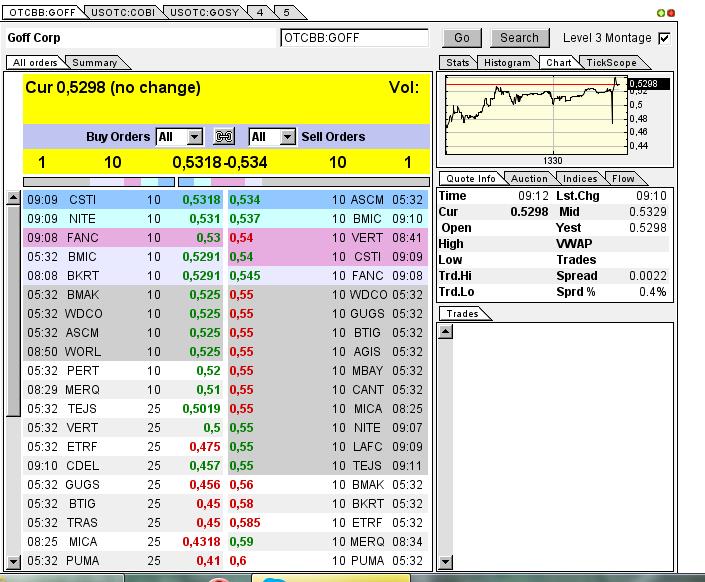Toggle the Level 3 Montage checkbox
The width and height of the screenshot is (705, 582).
point(664,38)
